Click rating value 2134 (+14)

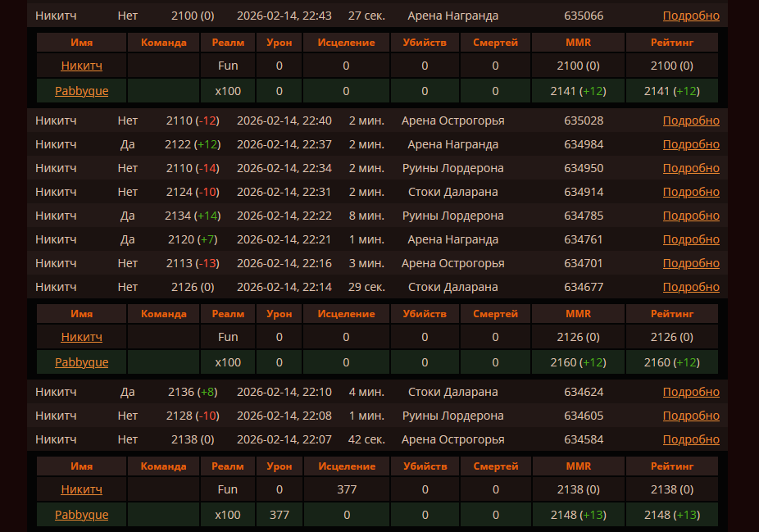[193, 216]
